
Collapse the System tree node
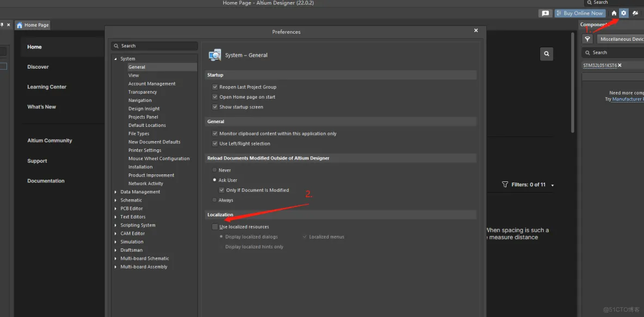pyautogui.click(x=116, y=59)
